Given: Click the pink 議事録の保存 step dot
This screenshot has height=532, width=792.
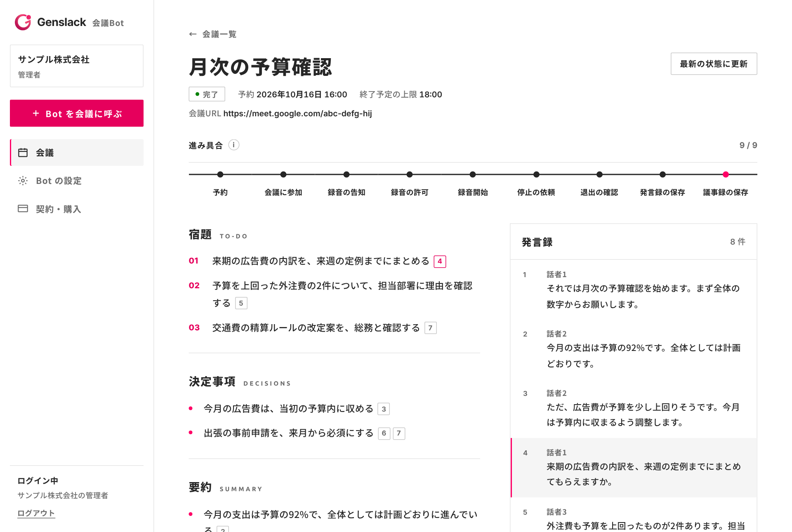Looking at the screenshot, I should point(726,174).
